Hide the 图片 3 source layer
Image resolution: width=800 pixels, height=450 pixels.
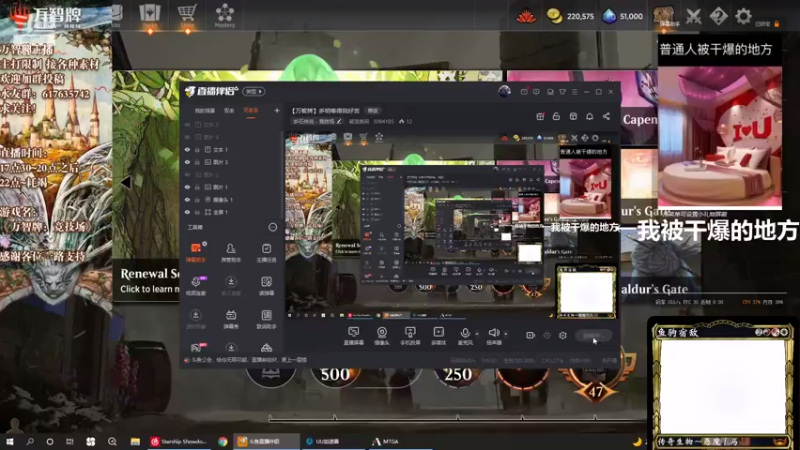(187, 162)
